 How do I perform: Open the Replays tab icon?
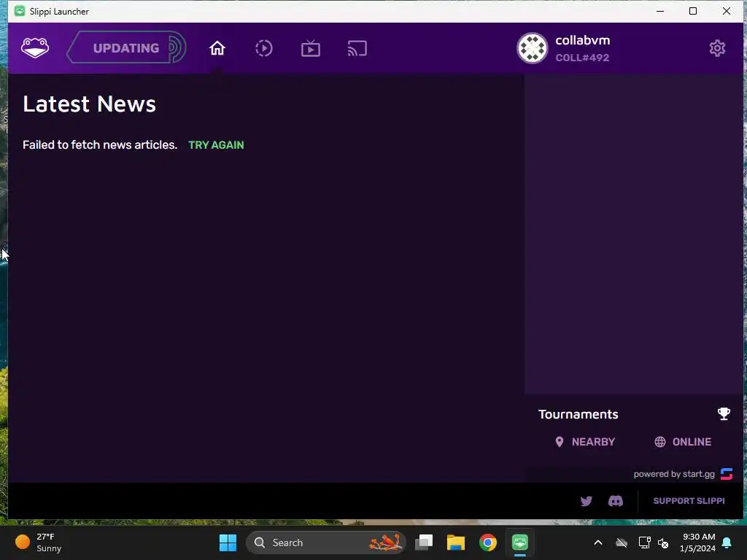[264, 48]
